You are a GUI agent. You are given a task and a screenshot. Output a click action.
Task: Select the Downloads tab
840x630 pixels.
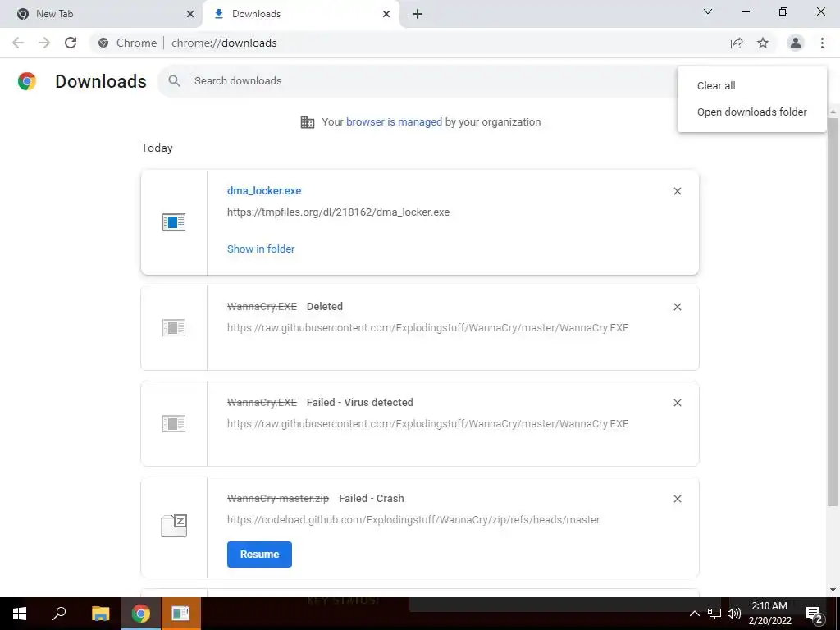coord(300,14)
